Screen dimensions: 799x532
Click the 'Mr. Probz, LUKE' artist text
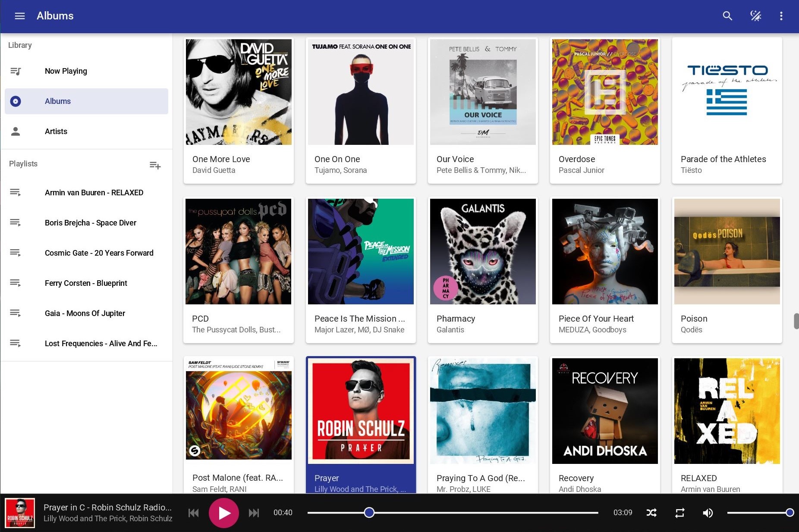click(x=463, y=489)
